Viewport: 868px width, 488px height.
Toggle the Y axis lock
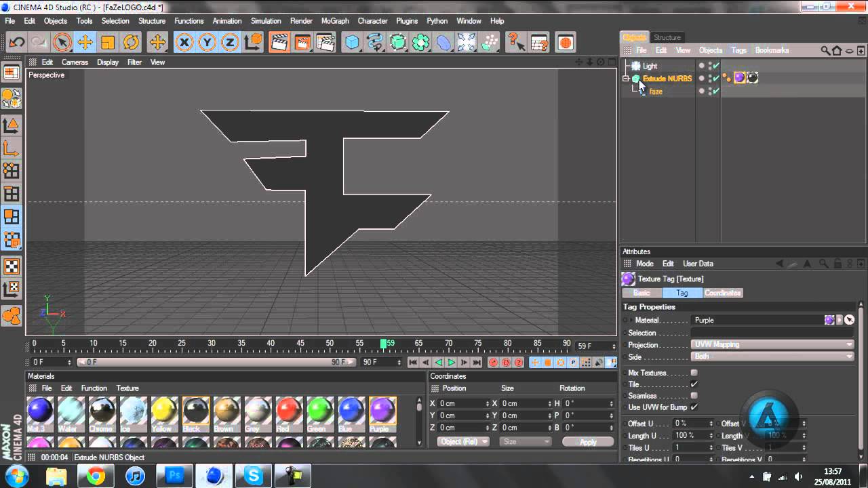coord(207,43)
